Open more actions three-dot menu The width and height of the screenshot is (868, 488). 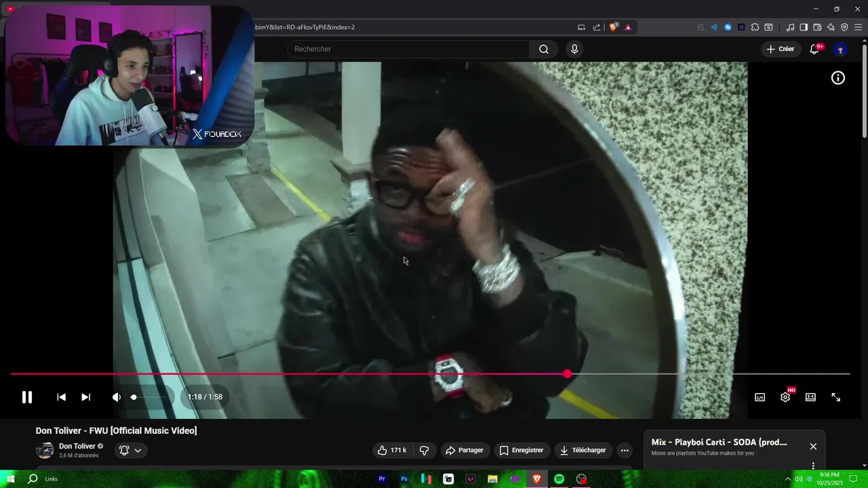click(625, 450)
